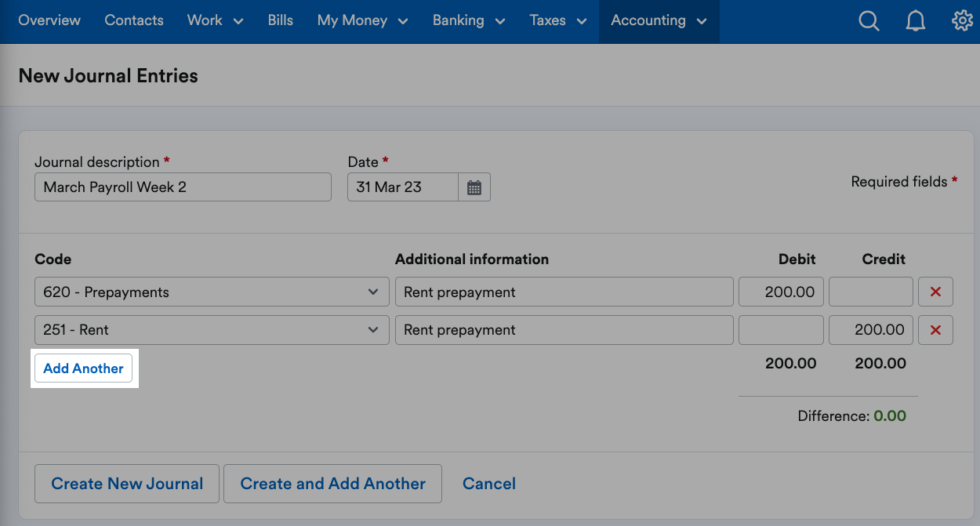Edit the Date field 31 Mar 23

(403, 187)
